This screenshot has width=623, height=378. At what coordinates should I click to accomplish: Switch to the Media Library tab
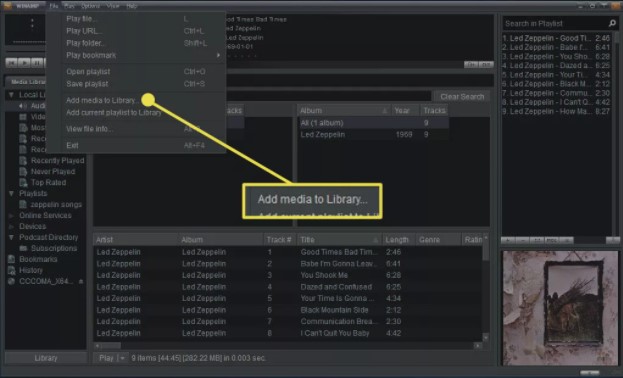[x=27, y=81]
